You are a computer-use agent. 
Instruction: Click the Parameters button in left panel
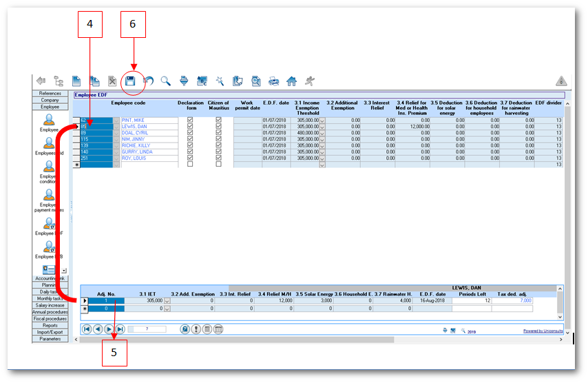50,339
